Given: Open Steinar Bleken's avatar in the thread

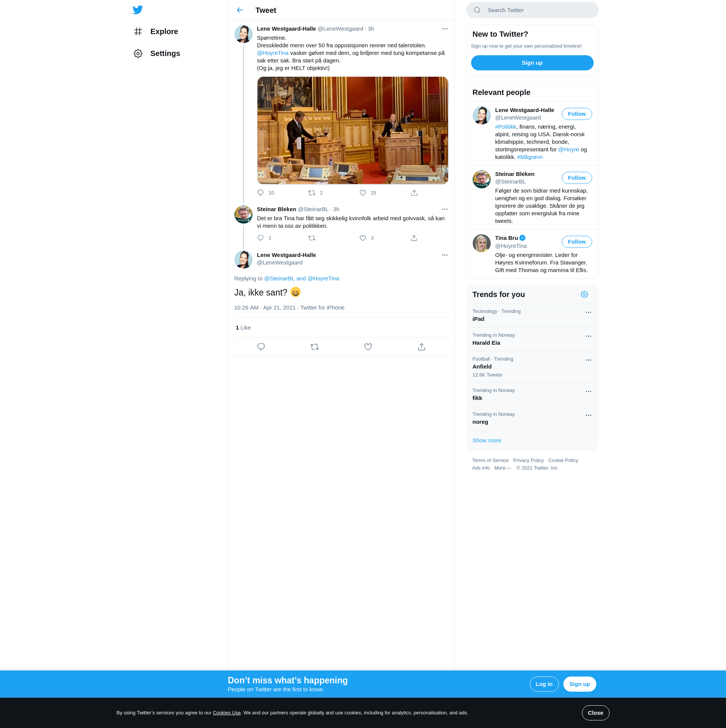Looking at the screenshot, I should pyautogui.click(x=244, y=215).
